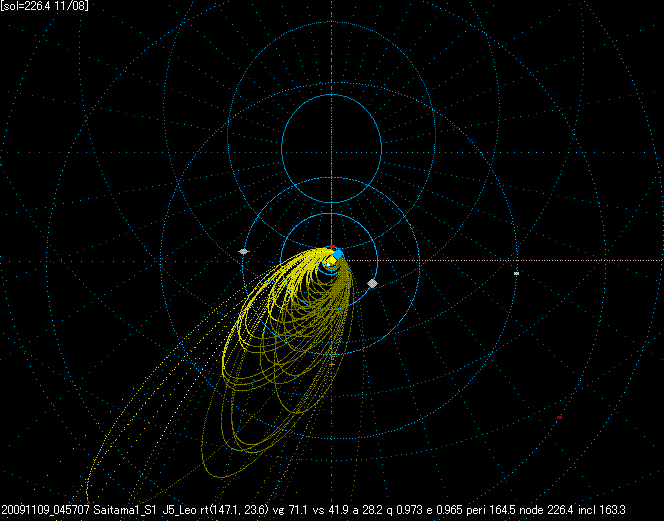The width and height of the screenshot is (664, 521).
Task: Click the small gray planet marker on the far right orbit
Action: pos(516,274)
